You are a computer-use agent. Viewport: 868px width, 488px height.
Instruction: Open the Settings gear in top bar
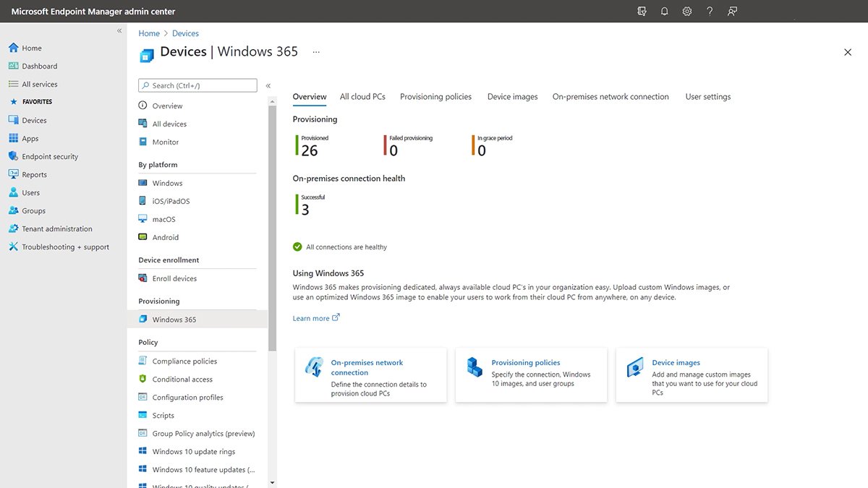coord(686,11)
